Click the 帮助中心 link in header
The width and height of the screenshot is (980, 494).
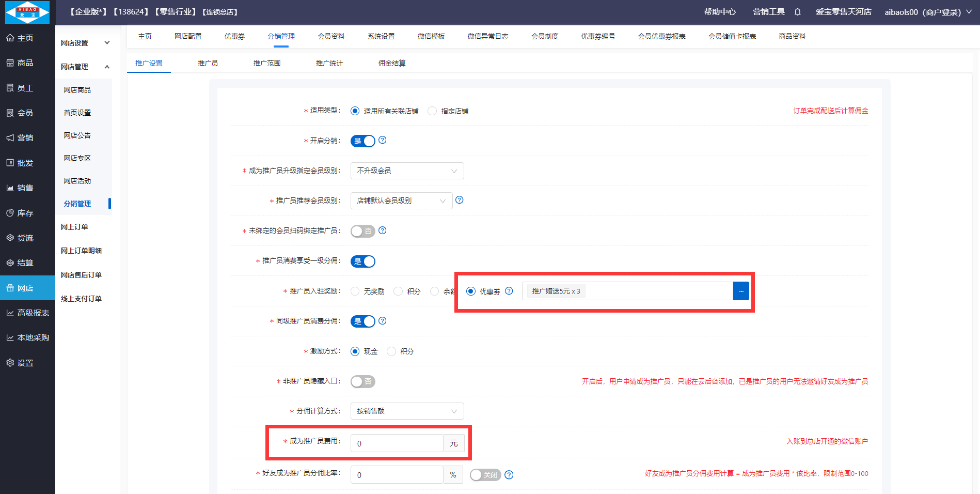click(719, 12)
